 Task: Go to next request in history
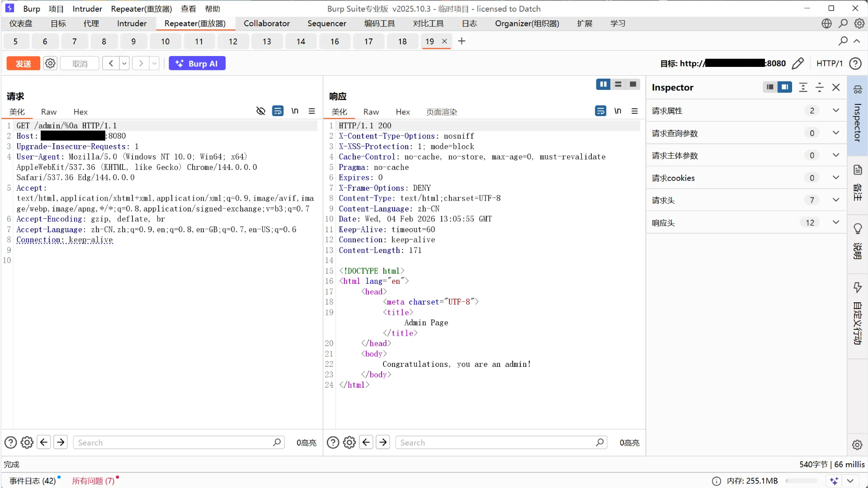tap(141, 63)
